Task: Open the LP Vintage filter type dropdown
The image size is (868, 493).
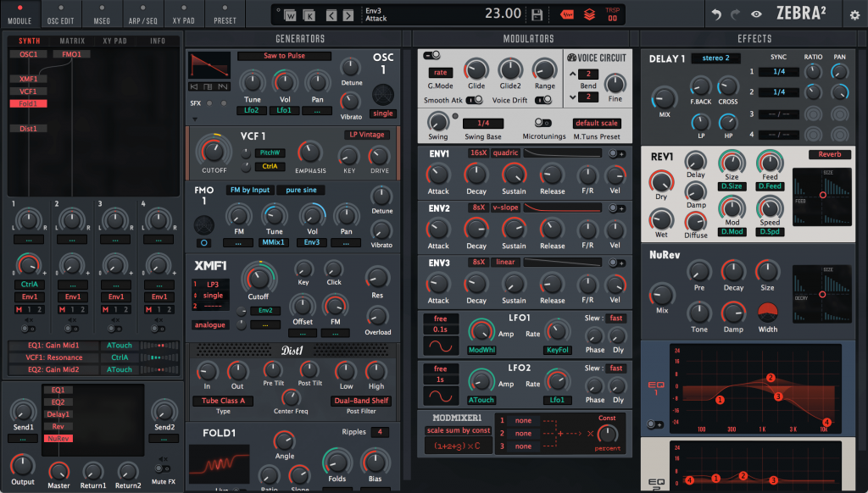Action: 366,135
